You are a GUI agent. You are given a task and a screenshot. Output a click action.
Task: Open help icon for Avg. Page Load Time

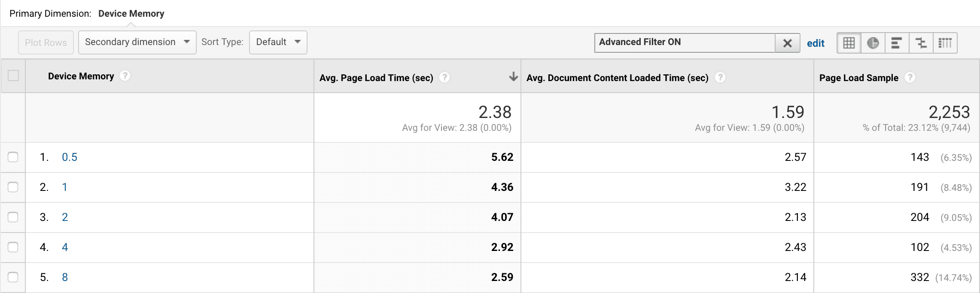tap(444, 77)
